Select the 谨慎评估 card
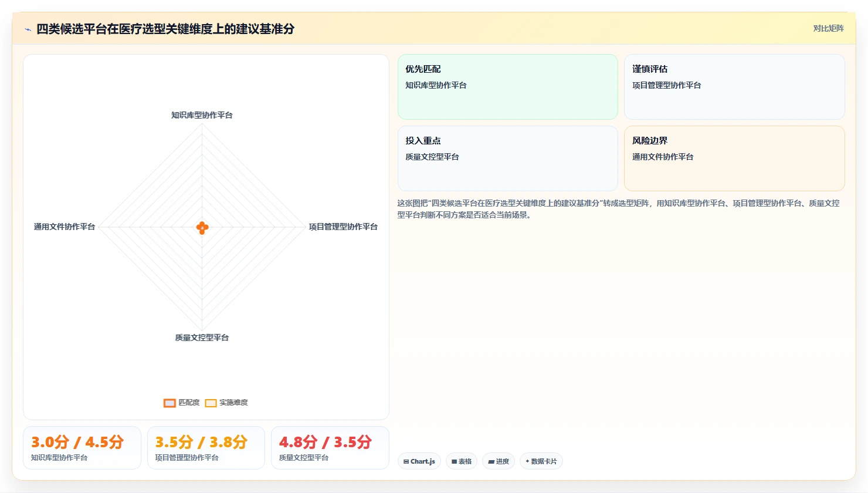The height and width of the screenshot is (493, 868). 734,87
